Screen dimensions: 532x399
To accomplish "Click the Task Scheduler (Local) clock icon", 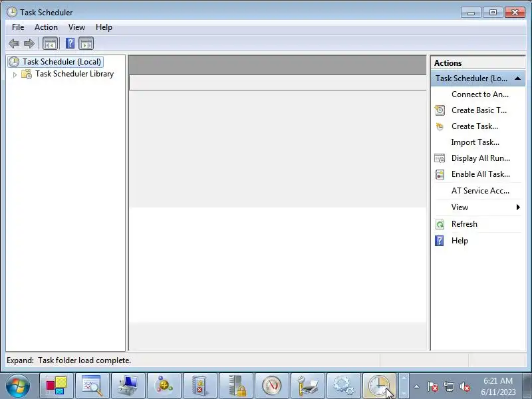I will tap(14, 62).
